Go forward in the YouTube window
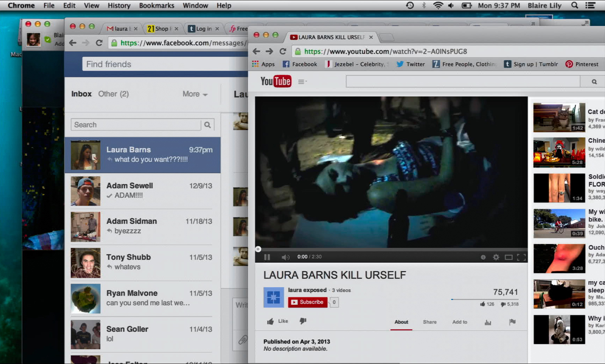 coord(269,52)
